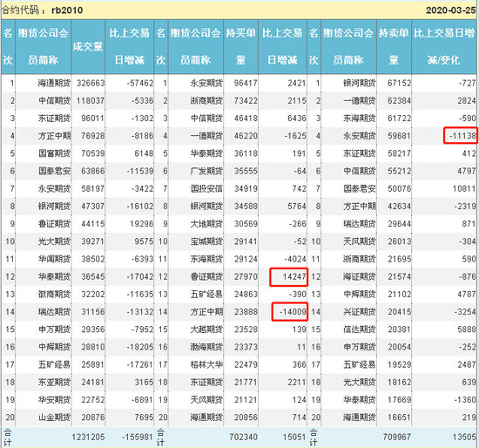Click total trading volume 1231205
The height and width of the screenshot is (448, 479).
click(x=88, y=438)
